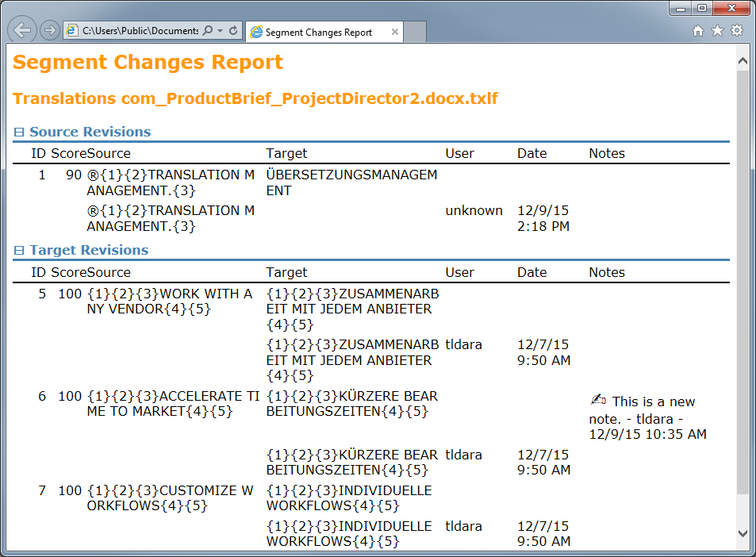The width and height of the screenshot is (756, 557).
Task: Open Favorites star icon
Action: [717, 31]
